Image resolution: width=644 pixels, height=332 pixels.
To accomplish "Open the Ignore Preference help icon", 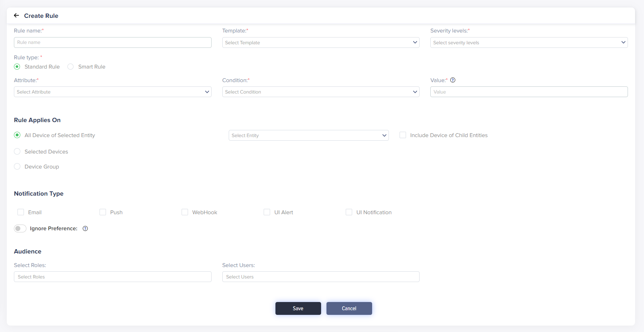I will tap(85, 228).
